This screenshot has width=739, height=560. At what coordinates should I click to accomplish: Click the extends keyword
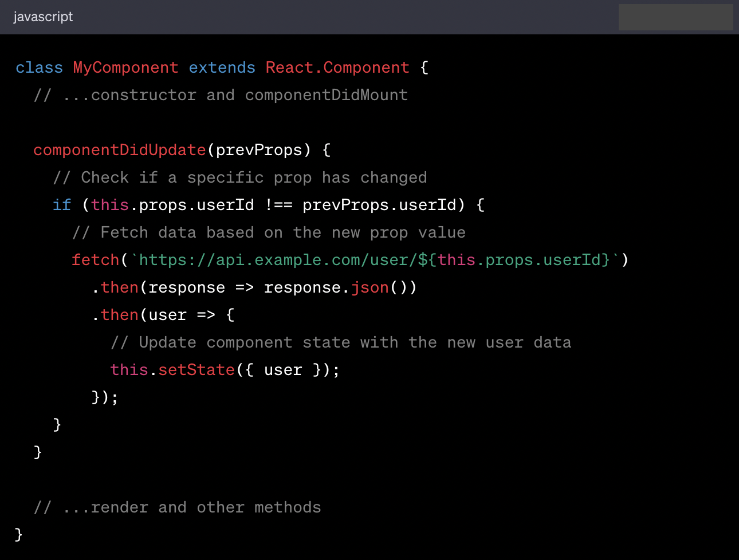[x=222, y=67]
